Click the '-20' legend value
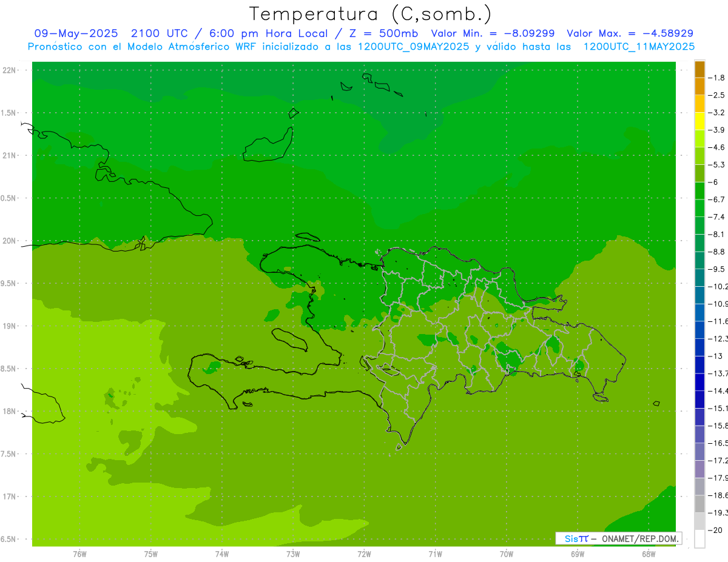 715,530
